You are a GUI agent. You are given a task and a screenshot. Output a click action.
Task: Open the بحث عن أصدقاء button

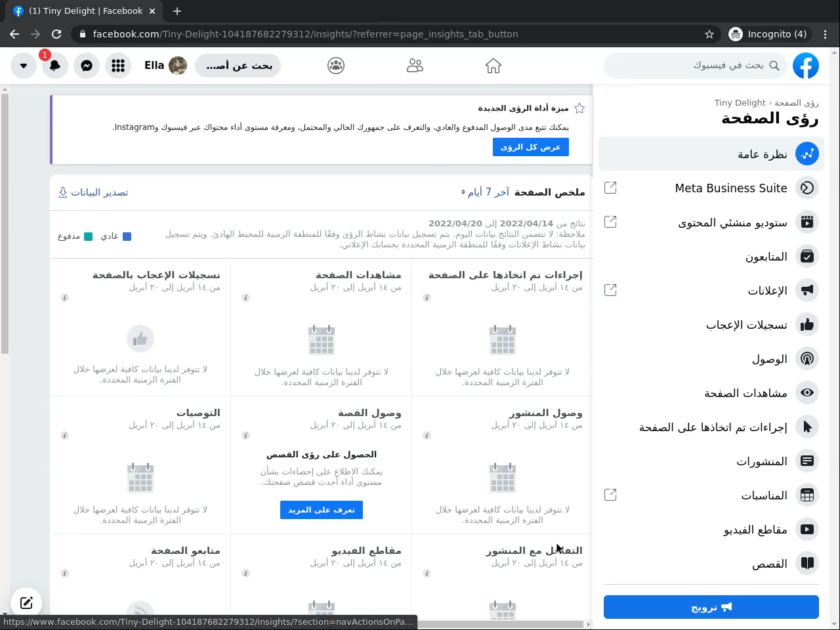click(x=239, y=66)
